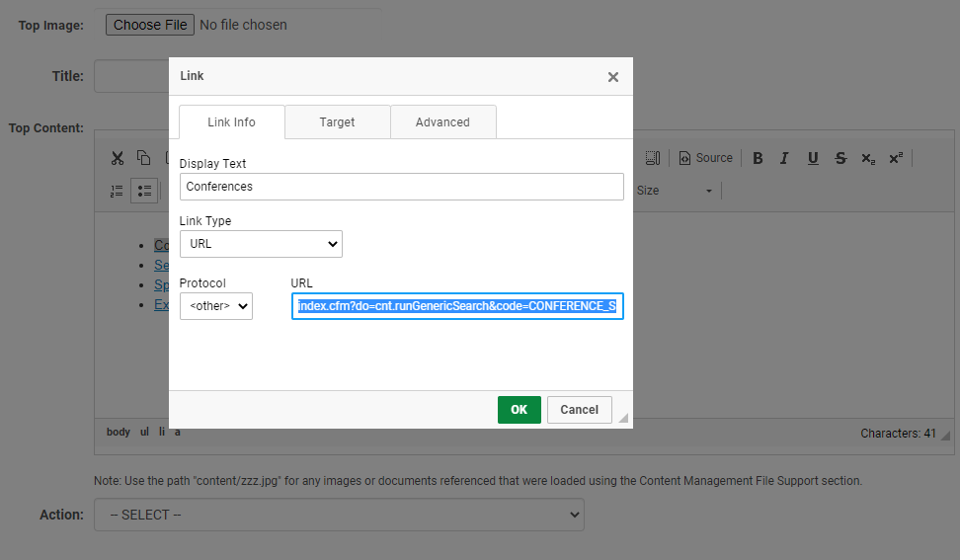The image size is (960, 560).
Task: Expand the Action SELECT dropdown
Action: pyautogui.click(x=339, y=515)
